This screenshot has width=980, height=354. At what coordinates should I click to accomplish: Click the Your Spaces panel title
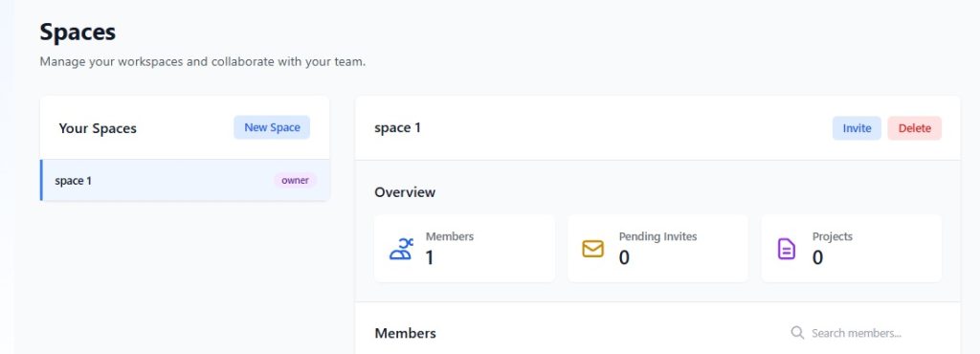tap(98, 128)
